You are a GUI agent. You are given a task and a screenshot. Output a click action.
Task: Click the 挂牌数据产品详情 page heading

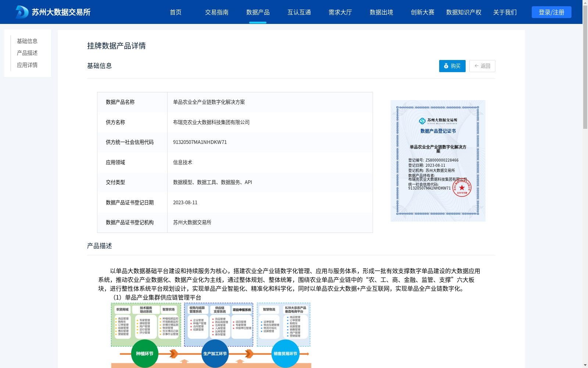pyautogui.click(x=116, y=46)
